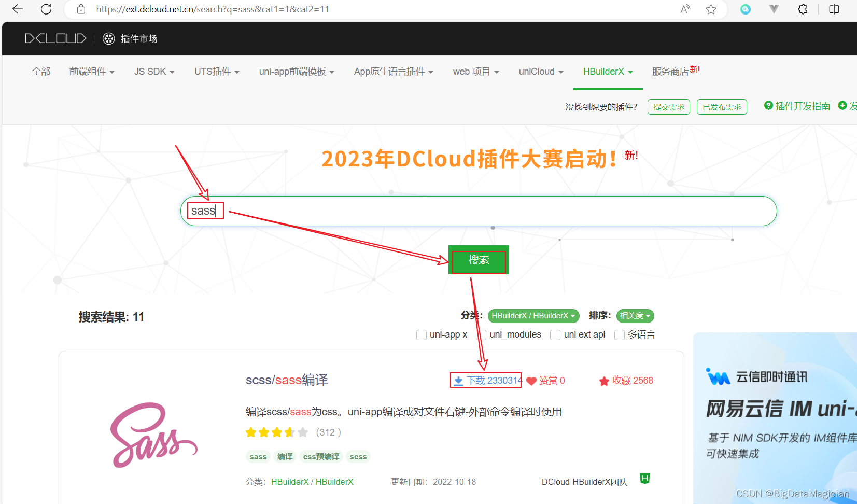Expand the uni-app前端模板 dropdown menu

297,72
